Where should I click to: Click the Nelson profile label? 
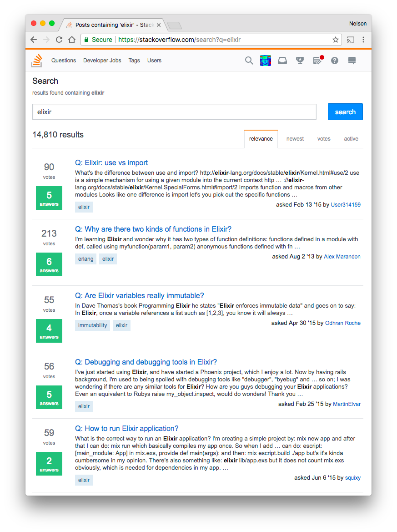tap(358, 23)
